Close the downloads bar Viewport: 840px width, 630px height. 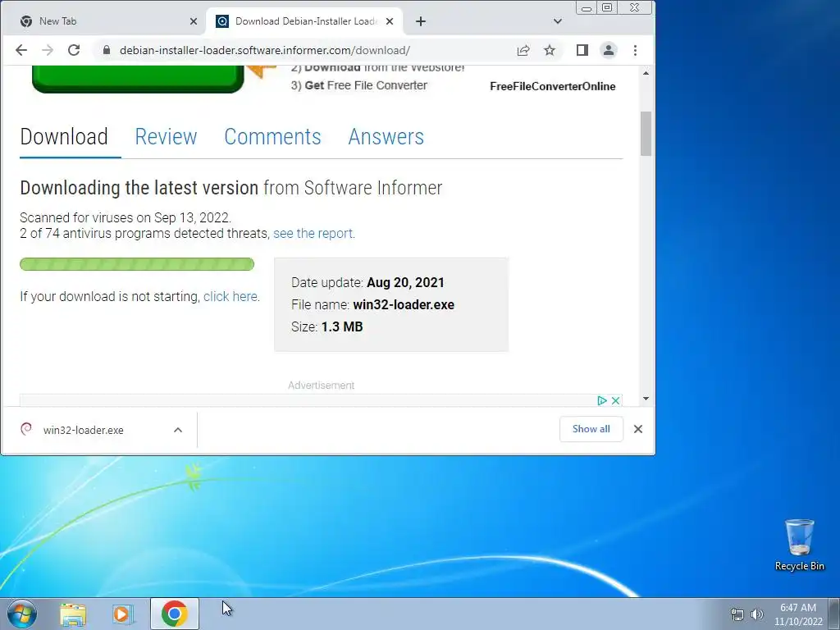pos(638,429)
